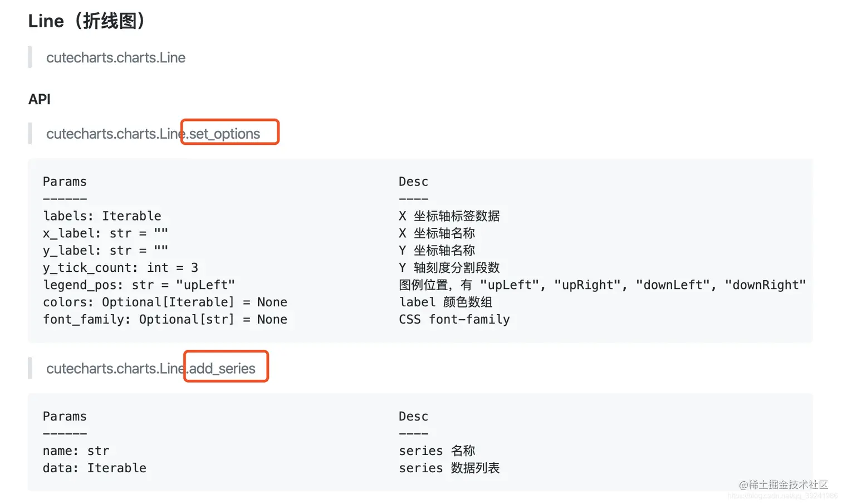Screen dimensions: 842x504
Task: Click 'Params' header in set_options block
Action: coord(65,182)
